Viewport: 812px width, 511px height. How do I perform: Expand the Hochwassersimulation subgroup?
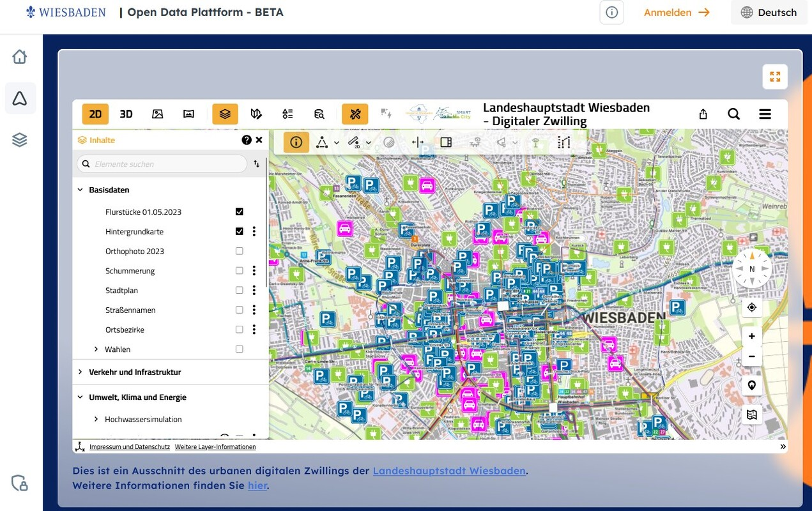coord(96,420)
